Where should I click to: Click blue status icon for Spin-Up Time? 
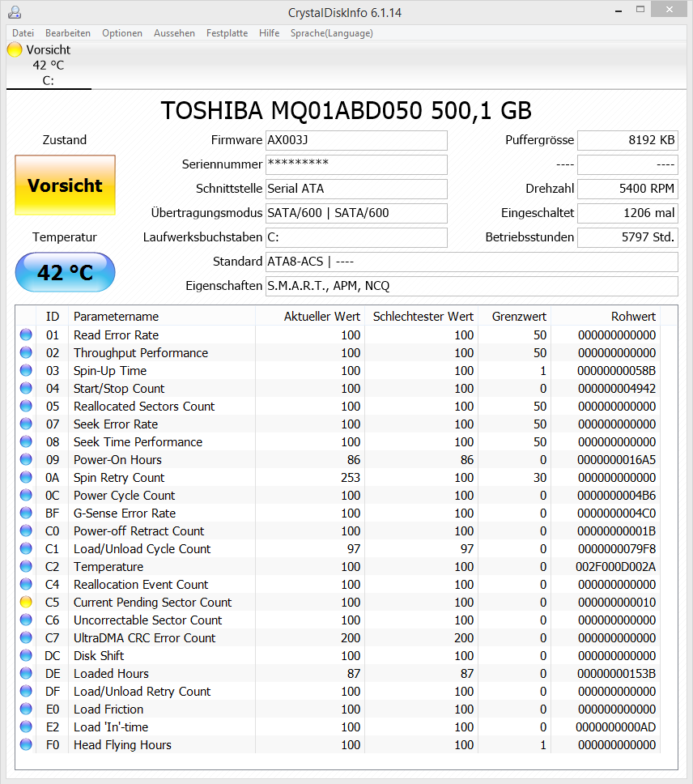(x=26, y=370)
